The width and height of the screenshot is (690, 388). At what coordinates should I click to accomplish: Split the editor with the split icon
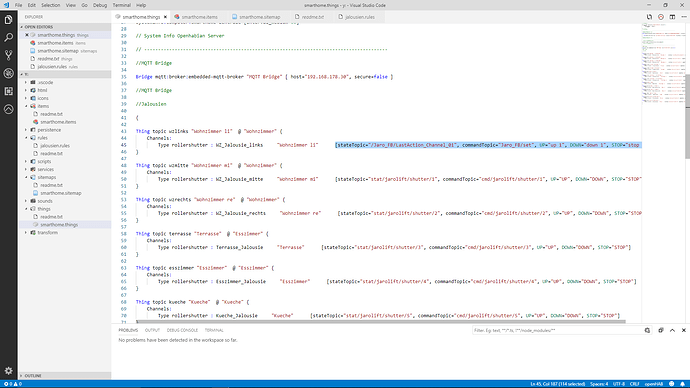(672, 17)
